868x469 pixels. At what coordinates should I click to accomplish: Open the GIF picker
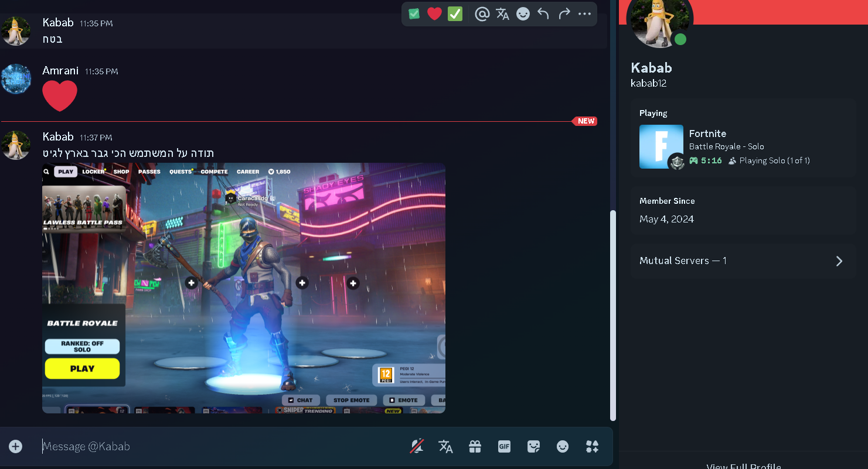[x=504, y=447]
